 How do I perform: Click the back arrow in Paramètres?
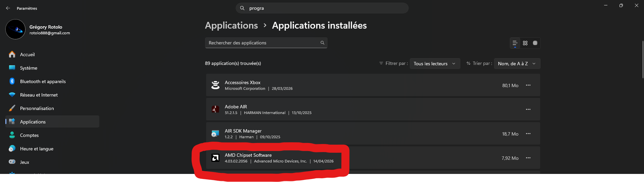8,8
